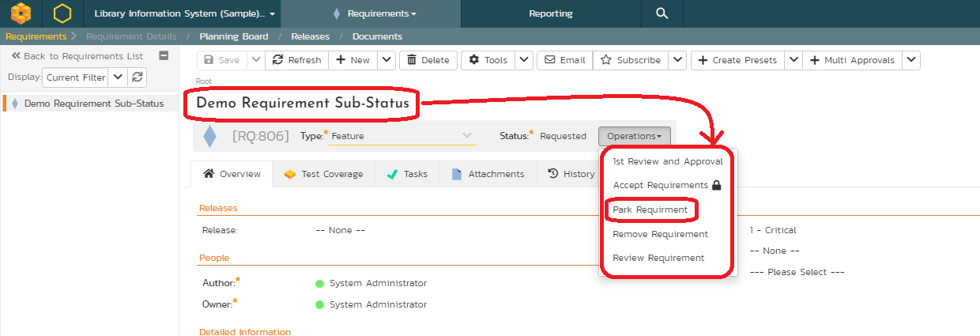The width and height of the screenshot is (980, 336).
Task: Email this requirement
Action: tap(564, 60)
